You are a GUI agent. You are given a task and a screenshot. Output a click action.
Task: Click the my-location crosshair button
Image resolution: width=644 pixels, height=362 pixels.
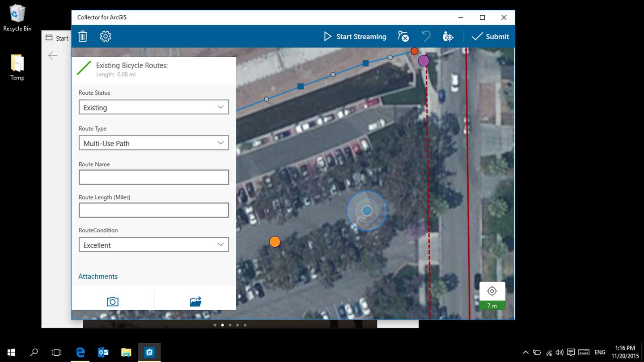click(x=492, y=291)
